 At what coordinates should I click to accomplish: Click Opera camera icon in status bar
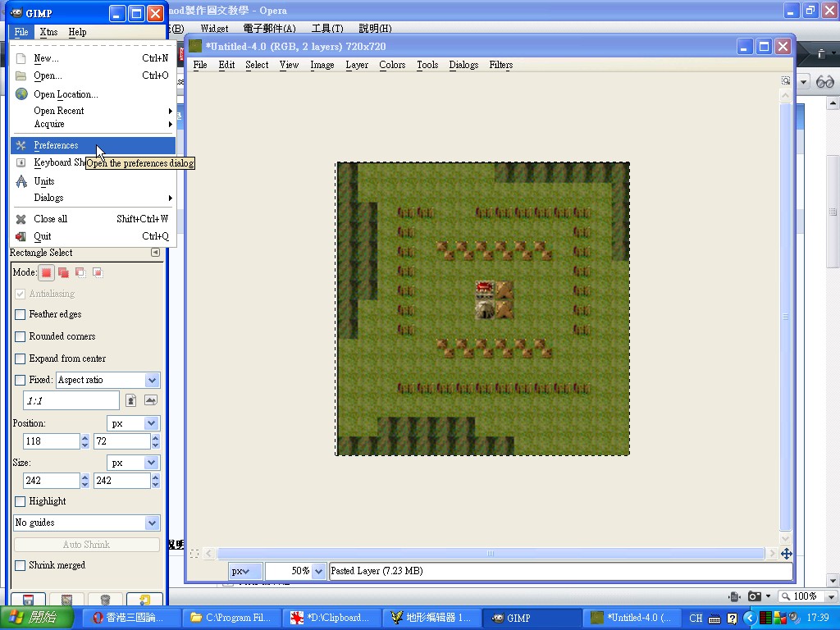[x=755, y=596]
